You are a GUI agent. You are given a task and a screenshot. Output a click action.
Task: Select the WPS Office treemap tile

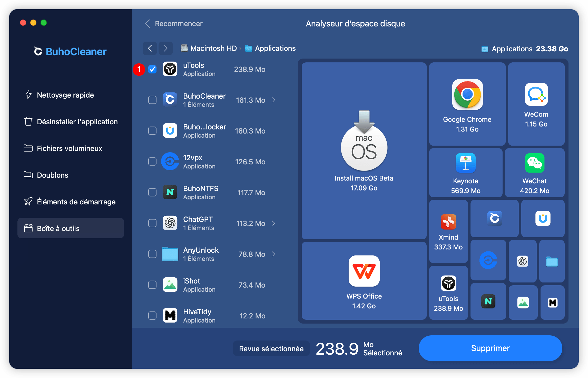click(364, 281)
